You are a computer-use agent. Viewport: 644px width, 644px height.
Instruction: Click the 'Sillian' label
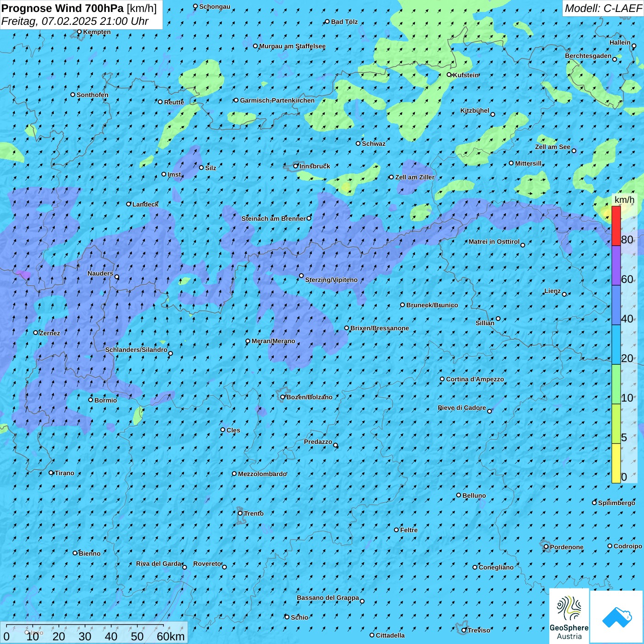coord(485,323)
